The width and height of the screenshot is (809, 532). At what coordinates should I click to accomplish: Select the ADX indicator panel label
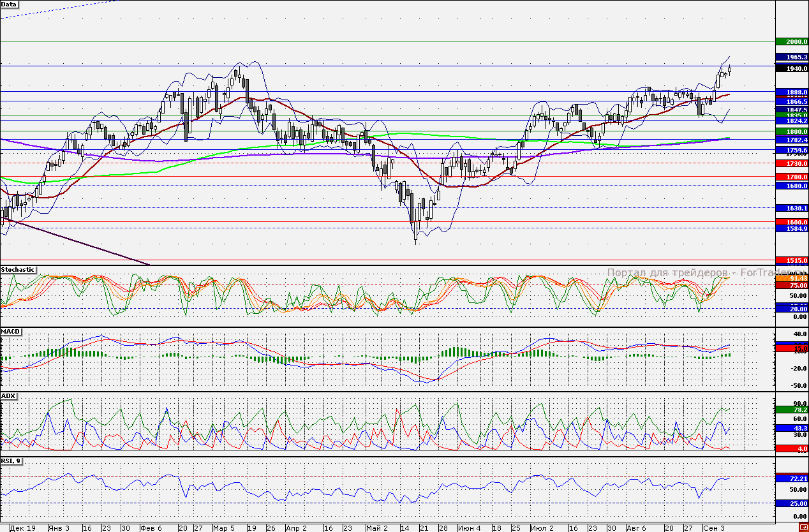pos(8,396)
